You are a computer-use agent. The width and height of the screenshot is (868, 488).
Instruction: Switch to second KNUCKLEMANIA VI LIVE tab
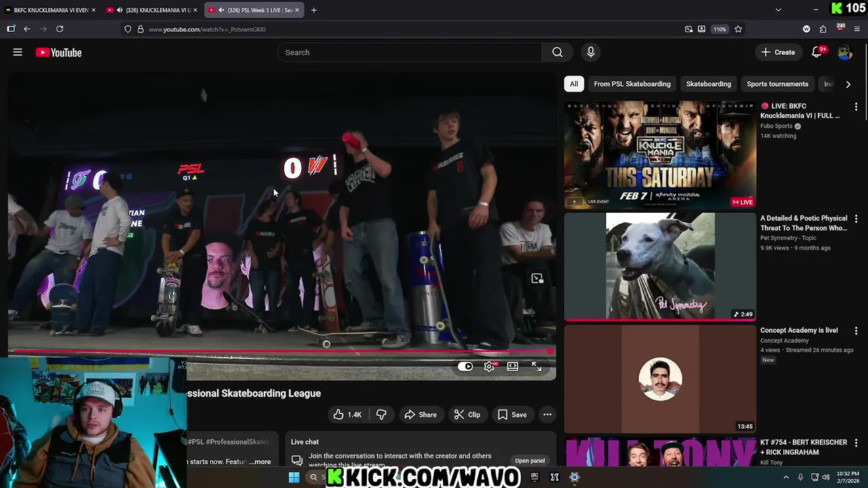coord(152,10)
